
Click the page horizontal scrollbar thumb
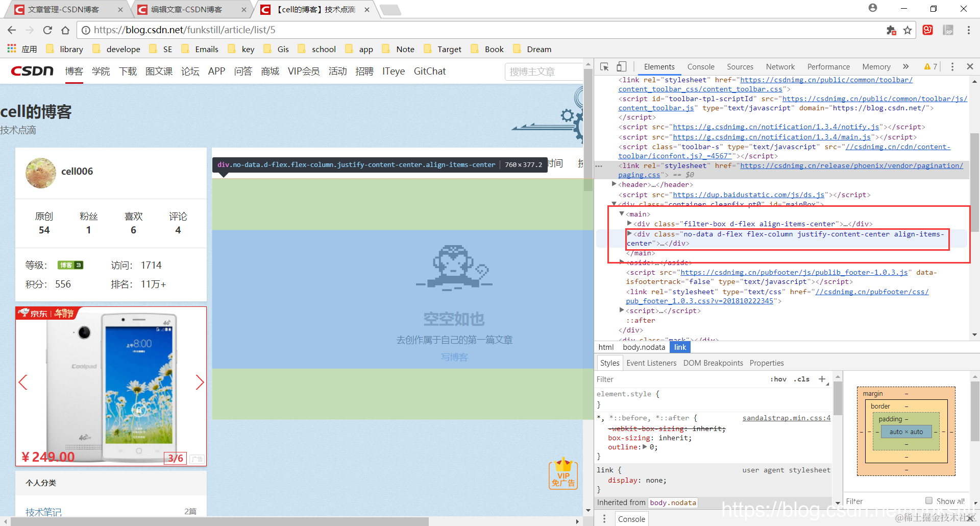pos(219,521)
